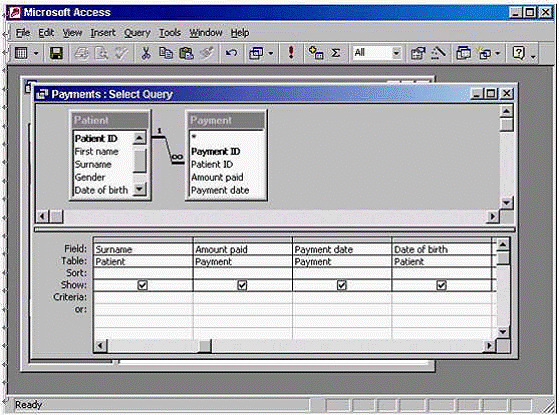This screenshot has width=559, height=415.
Task: Open the Query menu
Action: tap(137, 33)
